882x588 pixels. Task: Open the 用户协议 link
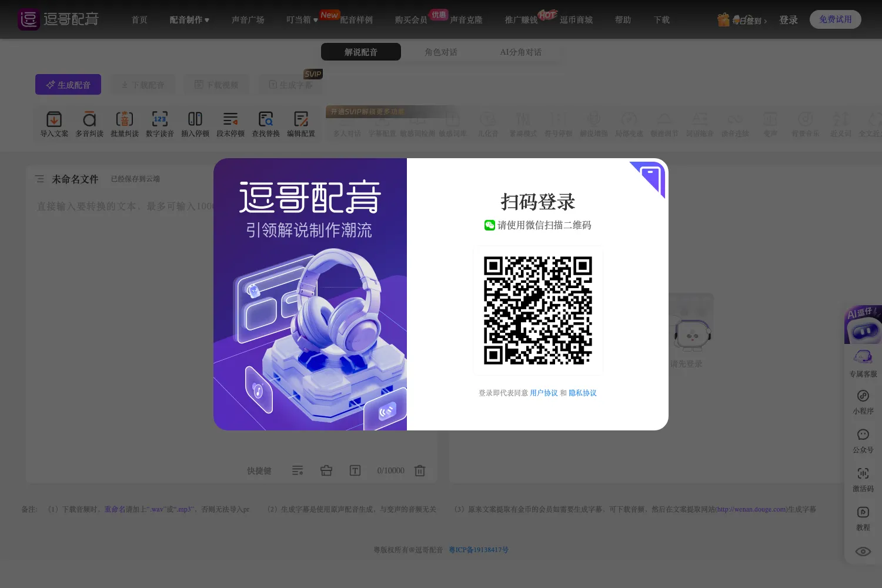pos(544,393)
